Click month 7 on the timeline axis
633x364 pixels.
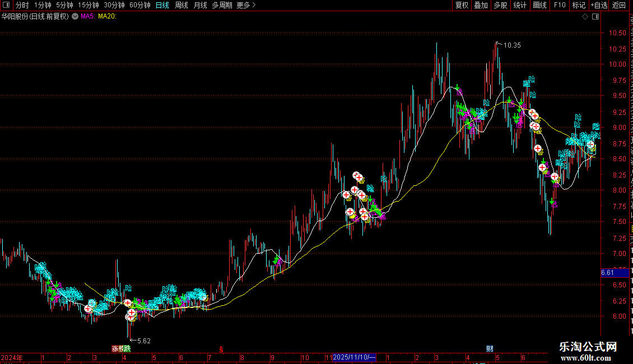[209, 357]
